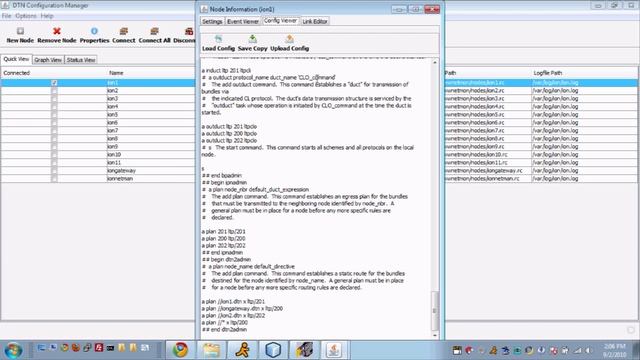Click the Disconnect toolbar icon
Viewport: 640px width, 360px height.
click(189, 31)
